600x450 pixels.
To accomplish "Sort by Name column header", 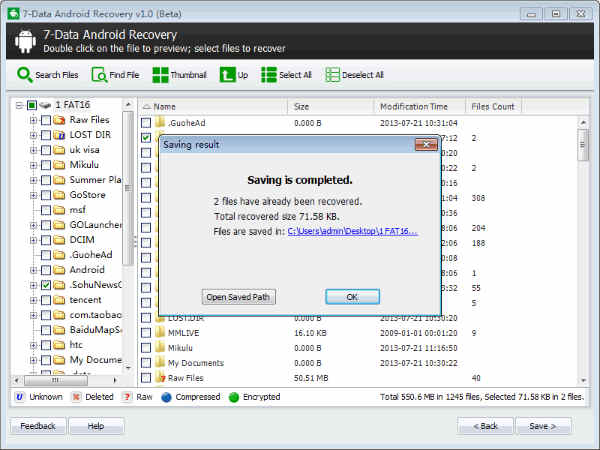I will (213, 107).
